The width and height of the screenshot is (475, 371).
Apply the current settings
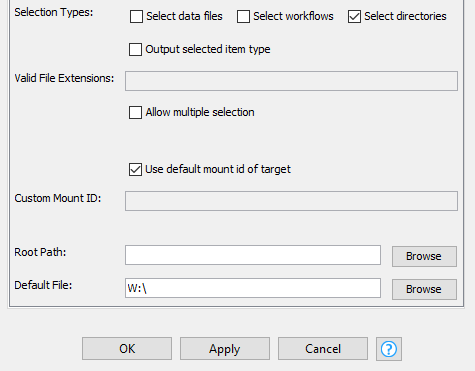coord(225,349)
